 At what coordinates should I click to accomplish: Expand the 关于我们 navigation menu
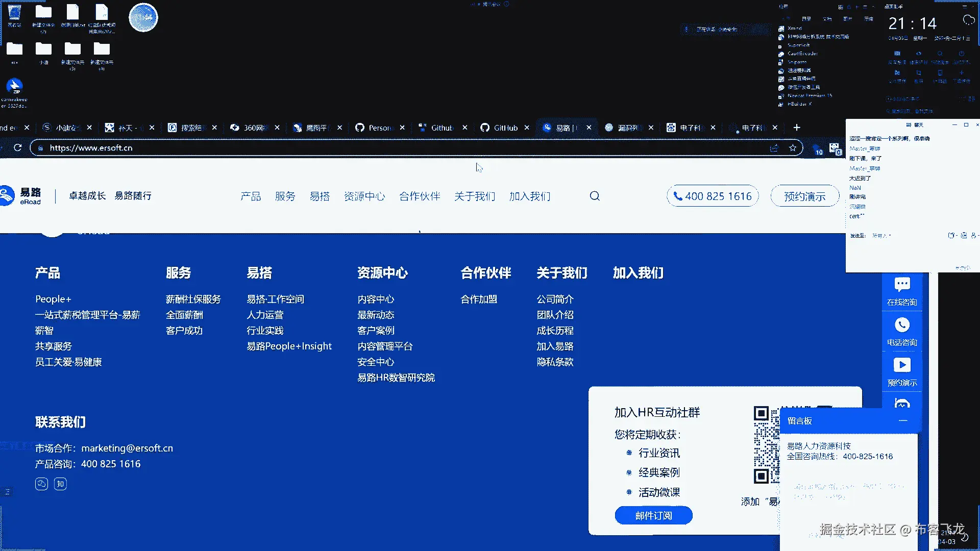(475, 196)
